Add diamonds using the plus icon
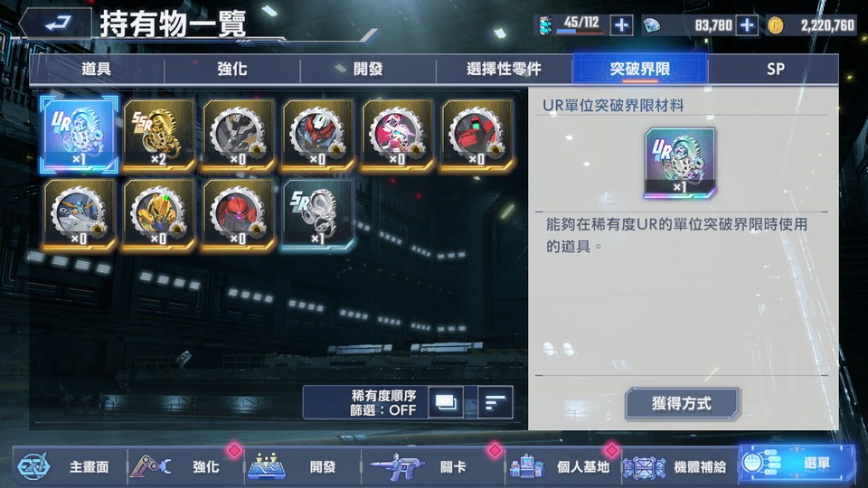Viewport: 868px width, 488px height. [747, 25]
